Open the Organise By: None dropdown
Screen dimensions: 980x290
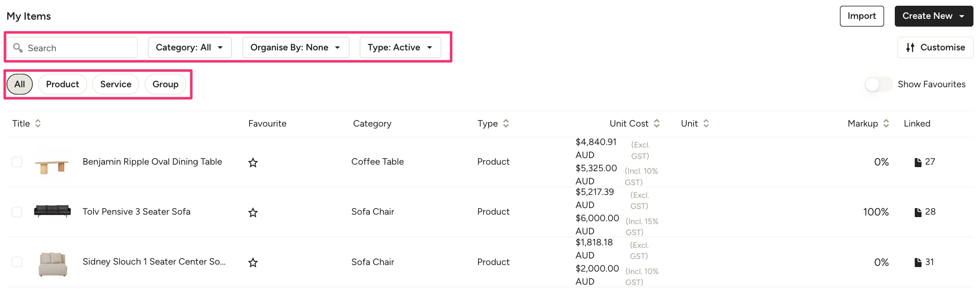point(295,48)
